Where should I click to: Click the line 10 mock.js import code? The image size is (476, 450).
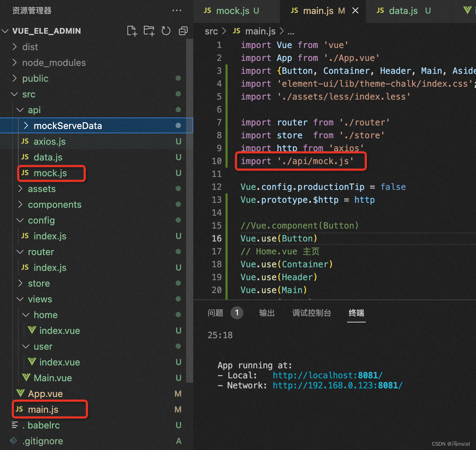click(297, 161)
